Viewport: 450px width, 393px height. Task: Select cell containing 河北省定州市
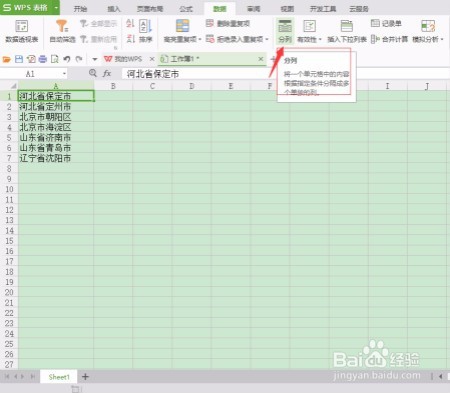point(56,107)
